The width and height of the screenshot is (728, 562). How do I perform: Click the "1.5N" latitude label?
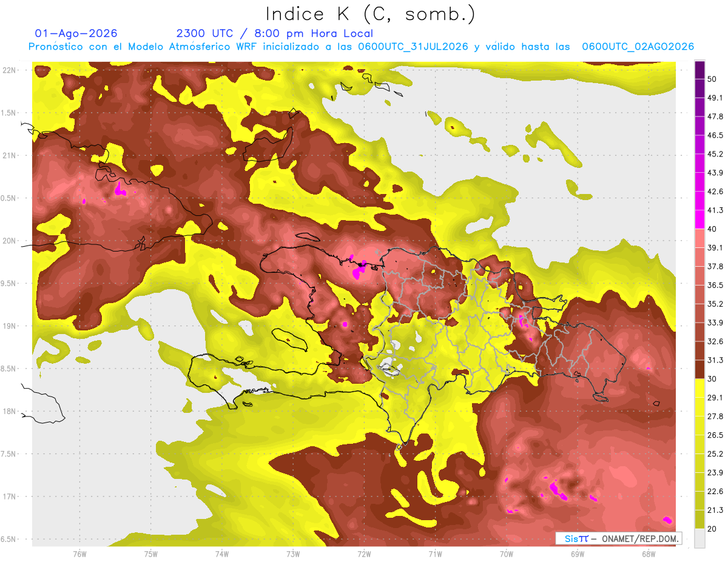coord(10,113)
